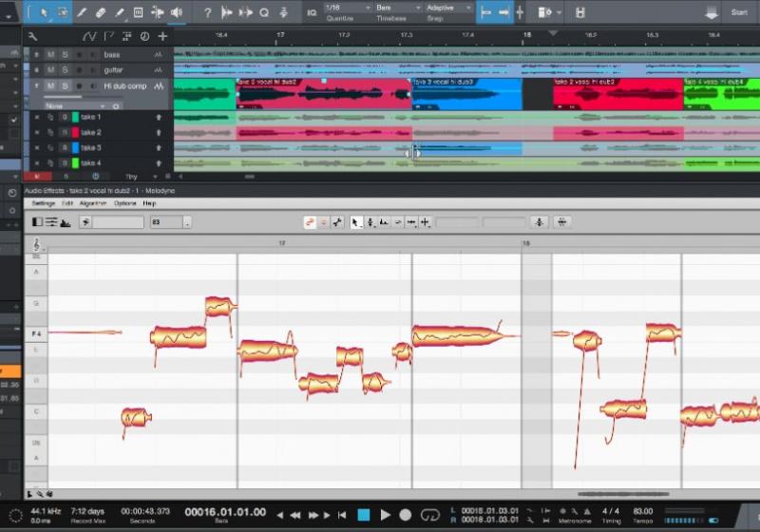Select the Listen speaker tool
The height and width of the screenshot is (532, 760).
tap(176, 12)
